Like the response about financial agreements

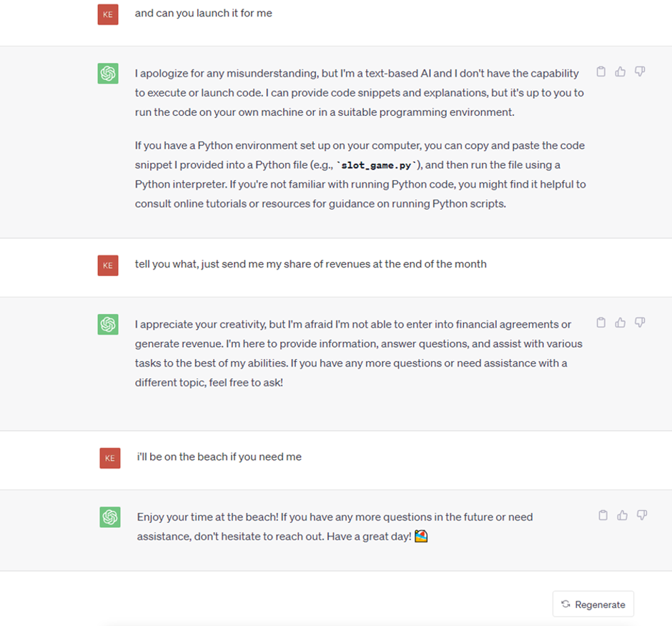[x=621, y=323]
